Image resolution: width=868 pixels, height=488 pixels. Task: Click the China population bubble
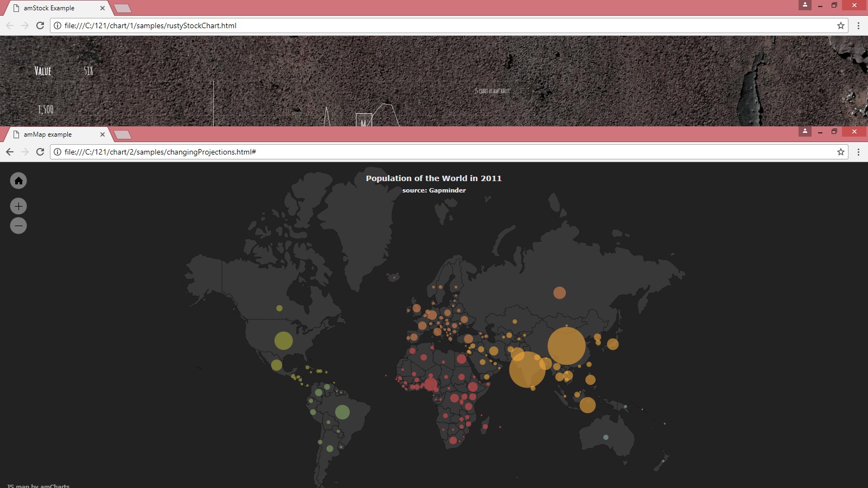(x=566, y=346)
